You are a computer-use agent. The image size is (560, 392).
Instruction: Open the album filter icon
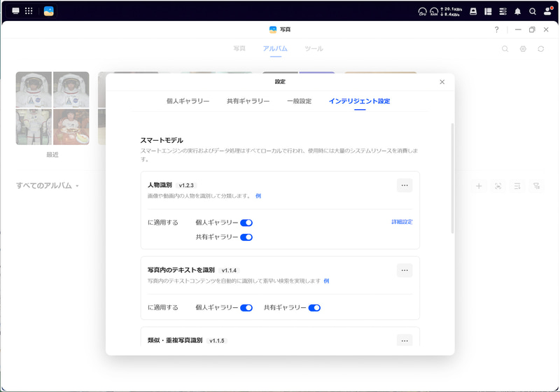[536, 186]
